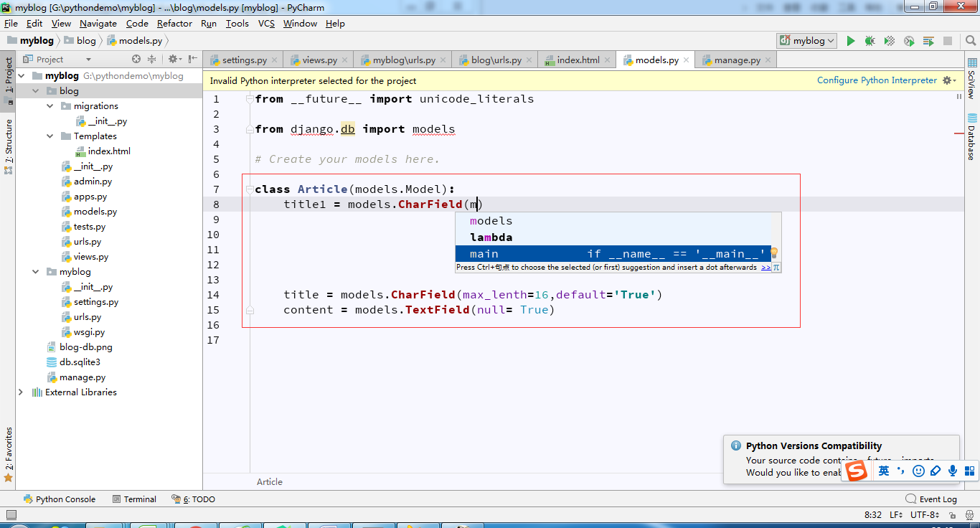Click scroll from source crosshair icon
The image size is (980, 528).
pyautogui.click(x=136, y=60)
